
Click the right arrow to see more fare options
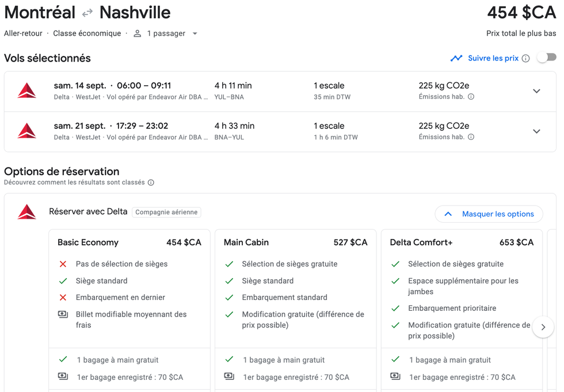(x=543, y=326)
